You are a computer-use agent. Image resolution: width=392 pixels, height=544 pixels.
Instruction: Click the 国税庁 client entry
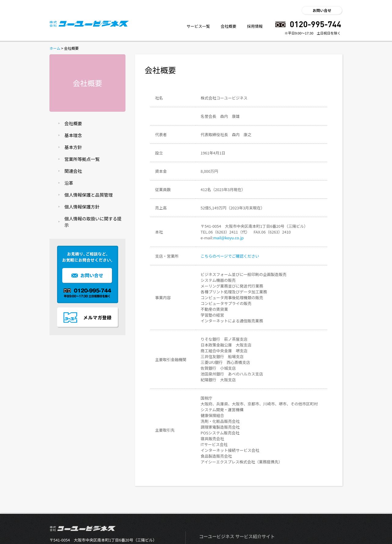[206, 398]
